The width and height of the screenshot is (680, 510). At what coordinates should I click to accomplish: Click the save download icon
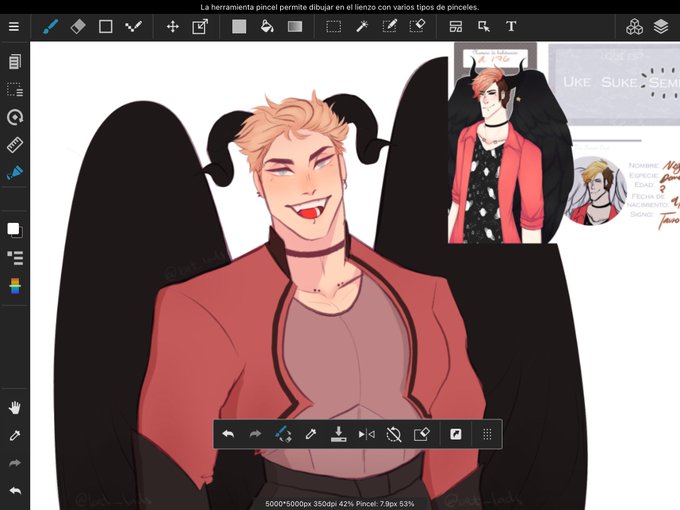tap(338, 434)
